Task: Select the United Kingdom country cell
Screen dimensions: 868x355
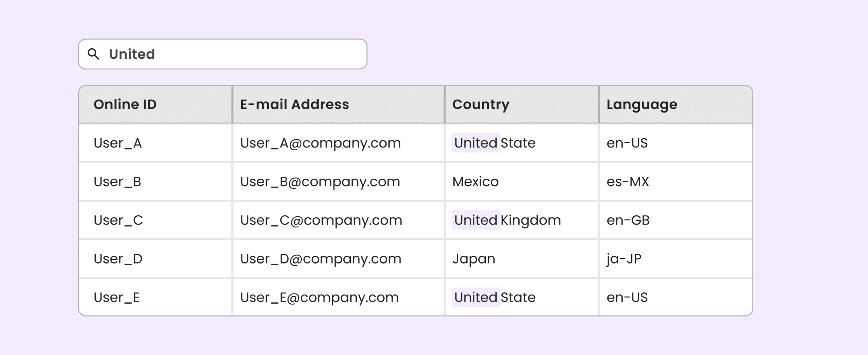Action: pyautogui.click(x=521, y=220)
